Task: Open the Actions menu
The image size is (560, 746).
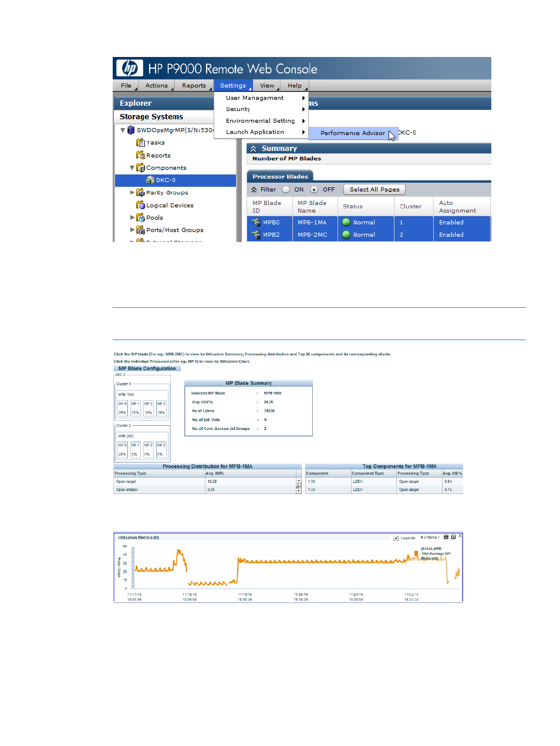Action: tap(157, 86)
